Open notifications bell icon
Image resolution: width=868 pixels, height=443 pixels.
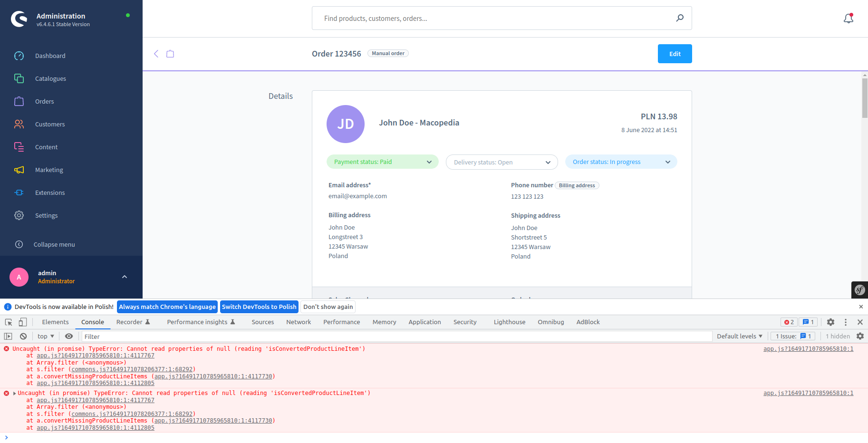(848, 19)
